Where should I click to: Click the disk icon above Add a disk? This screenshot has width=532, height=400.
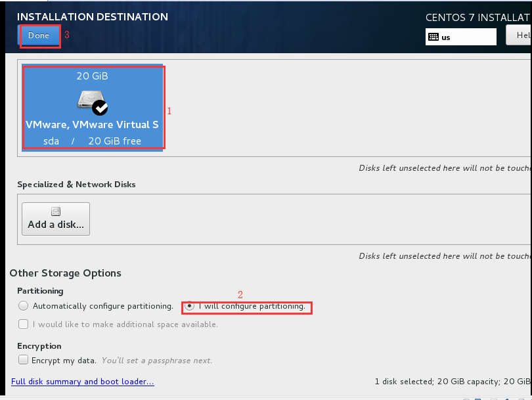point(56,211)
